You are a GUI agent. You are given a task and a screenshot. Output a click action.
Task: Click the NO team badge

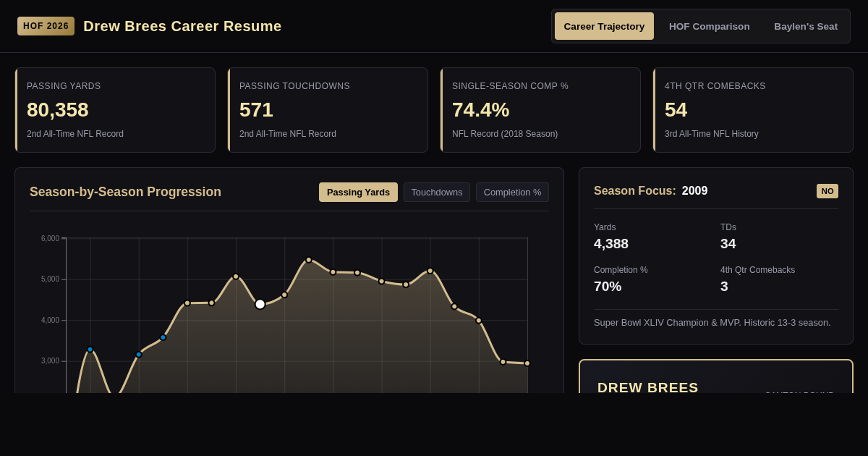point(827,191)
